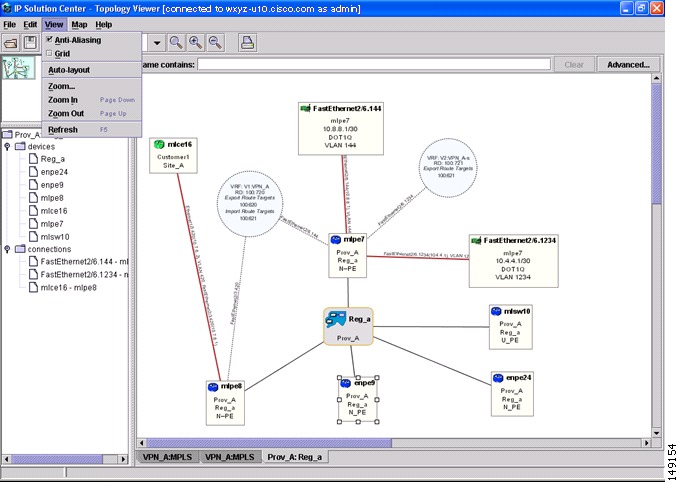Click the Advanced... button
The height and width of the screenshot is (482, 678).
coord(628,65)
